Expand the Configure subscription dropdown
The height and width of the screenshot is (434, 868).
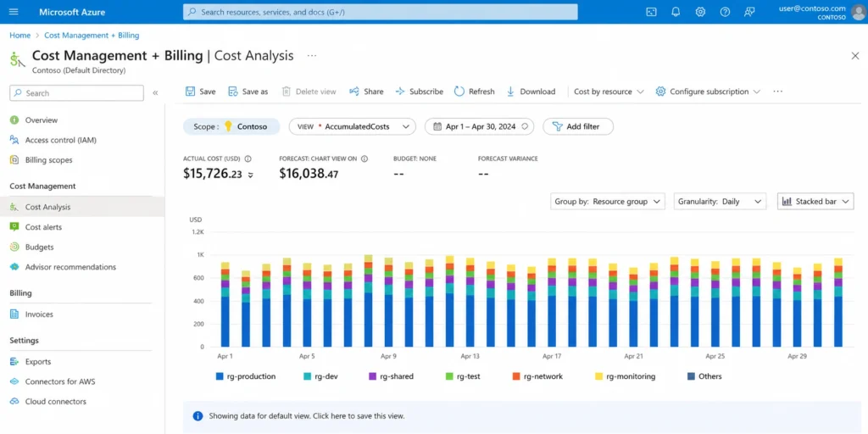(708, 92)
